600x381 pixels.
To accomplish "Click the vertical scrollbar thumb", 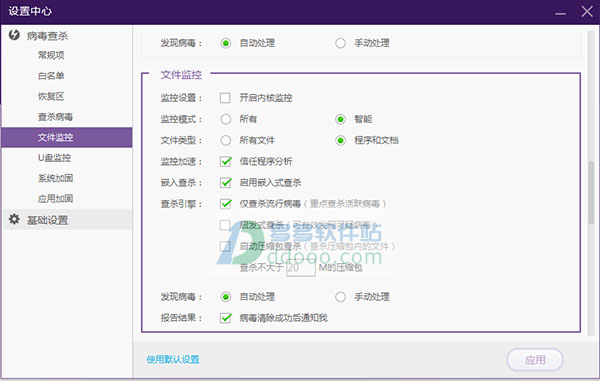I will [x=591, y=192].
